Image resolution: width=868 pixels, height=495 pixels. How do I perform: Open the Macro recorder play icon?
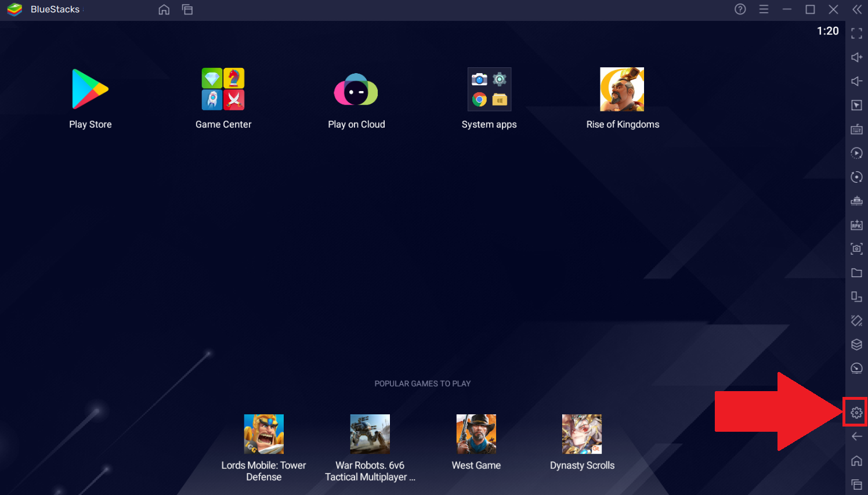click(856, 153)
